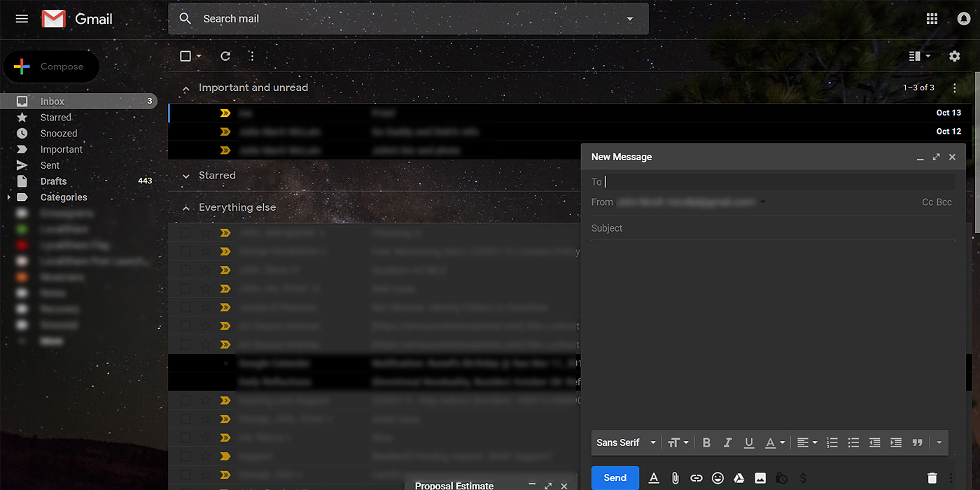The image size is (980, 490).
Task: Toggle underline formatting in the compose toolbar
Action: [x=748, y=442]
